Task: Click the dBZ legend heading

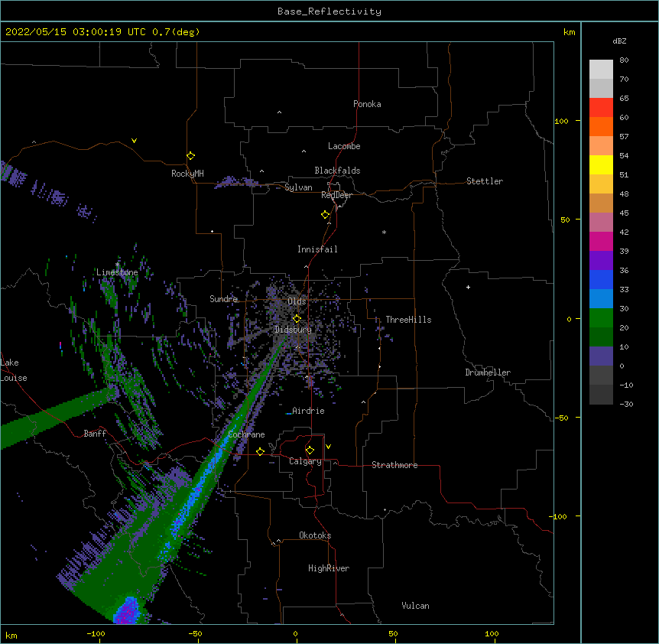Action: (619, 41)
